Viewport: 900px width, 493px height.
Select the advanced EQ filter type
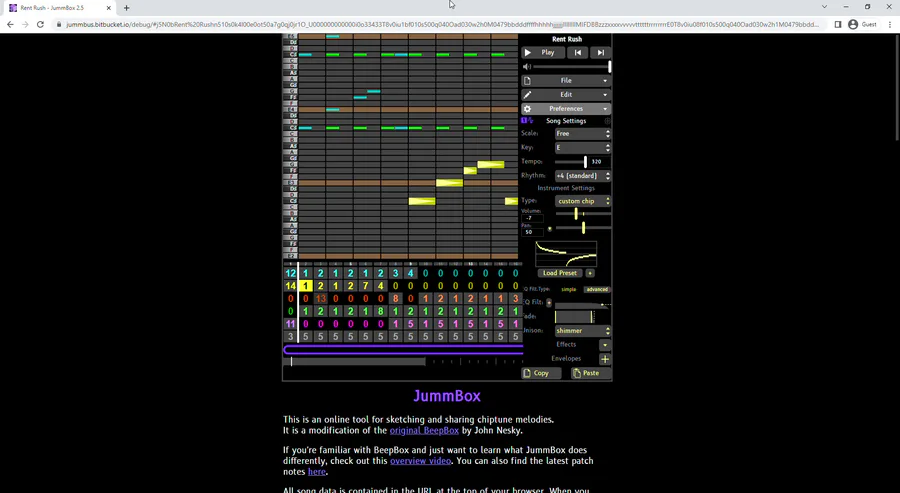pos(597,289)
